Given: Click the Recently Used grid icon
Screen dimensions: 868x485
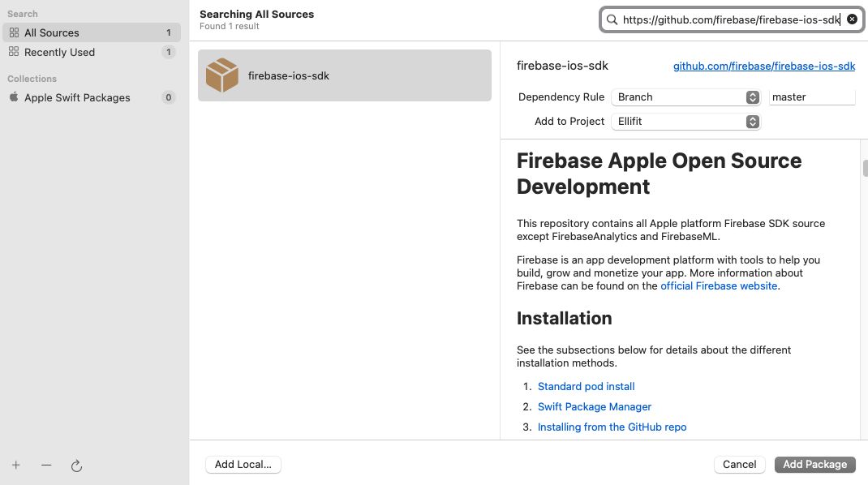Looking at the screenshot, I should pyautogui.click(x=14, y=52).
